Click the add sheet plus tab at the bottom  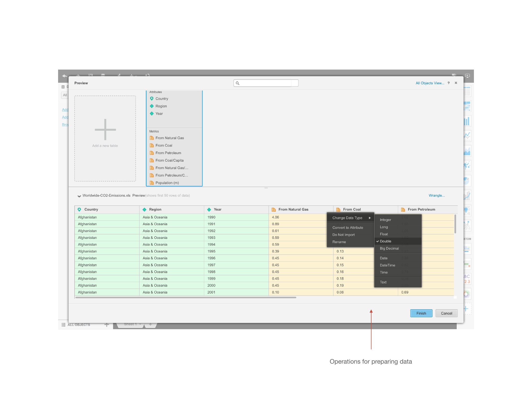(x=150, y=324)
